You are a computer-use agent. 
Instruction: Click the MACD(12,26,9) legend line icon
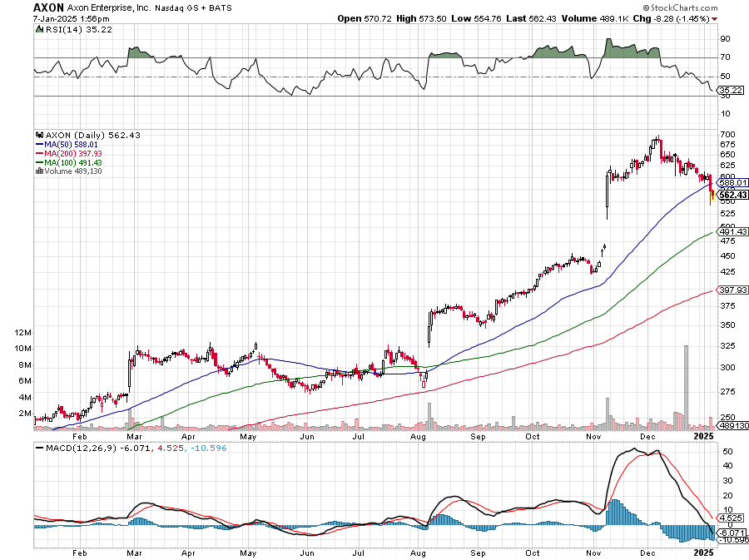(38, 448)
